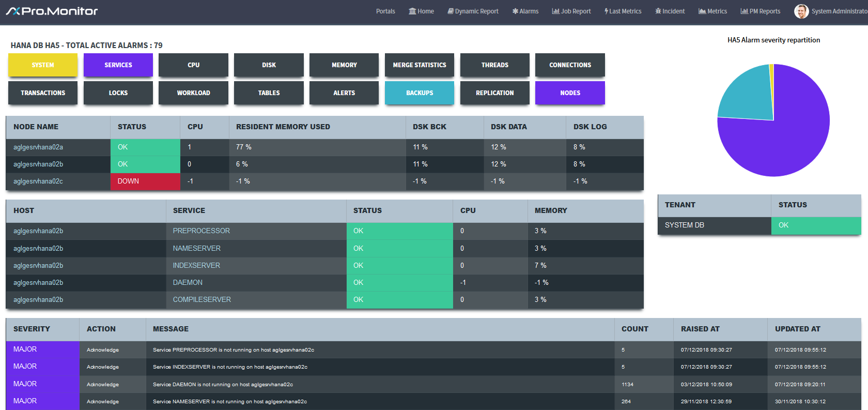Screen dimensions: 868x410
Task: Select the BACKUPS category button
Action: [x=420, y=93]
